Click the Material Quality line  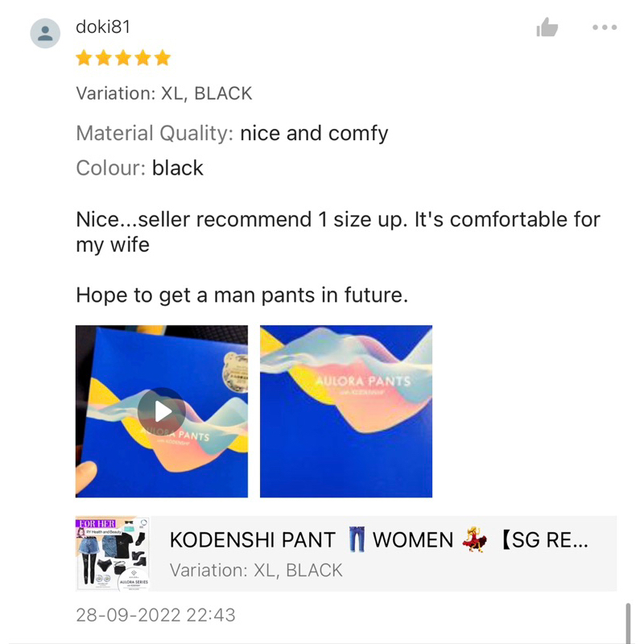tap(232, 134)
